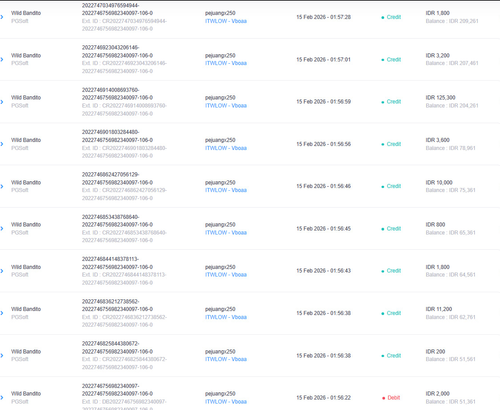Click timestamp 15 Feb 2026 - 01:56:46
Viewport: 500px width, 410px height.
click(323, 186)
